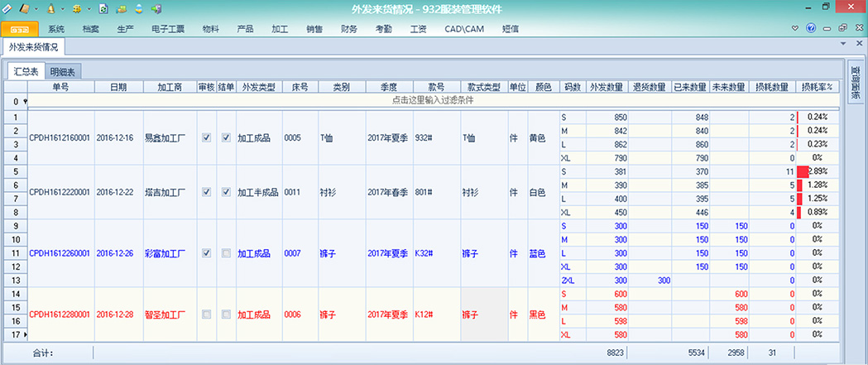Click the filter row to enter conditions
Image resolution: width=868 pixels, height=365 pixels.
pyautogui.click(x=432, y=101)
